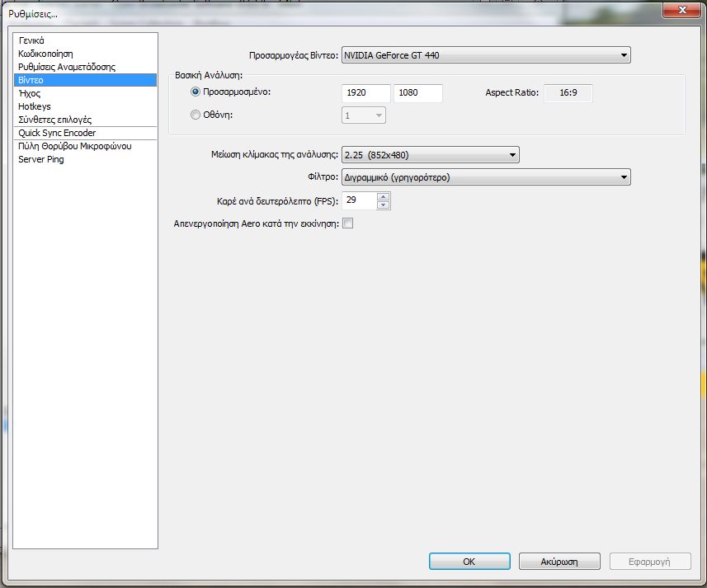Click the height field showing 1080
This screenshot has height=588, width=707.
[418, 93]
